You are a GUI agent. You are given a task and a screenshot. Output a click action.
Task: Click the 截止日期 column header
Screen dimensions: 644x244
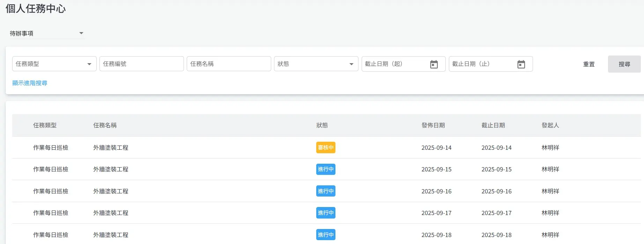[x=493, y=125]
